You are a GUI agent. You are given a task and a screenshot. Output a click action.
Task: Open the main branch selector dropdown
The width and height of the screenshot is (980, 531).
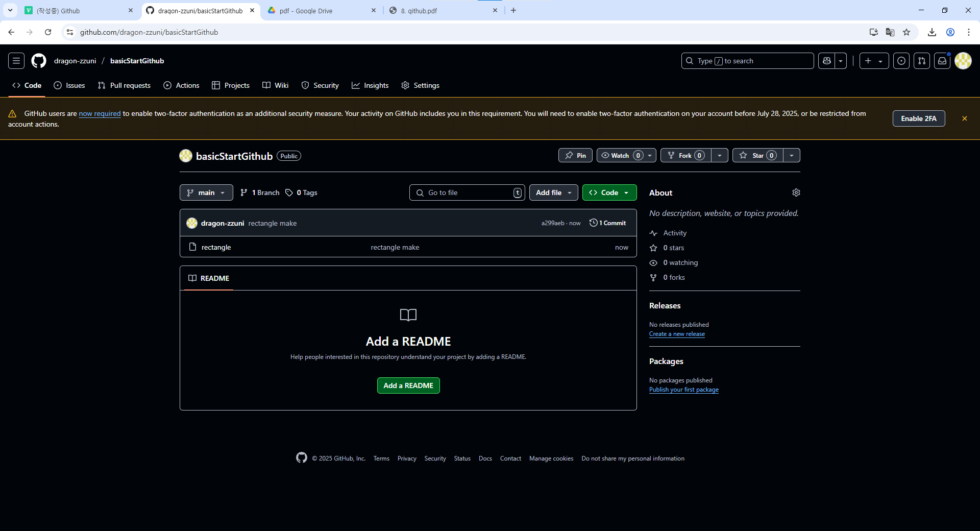click(206, 192)
